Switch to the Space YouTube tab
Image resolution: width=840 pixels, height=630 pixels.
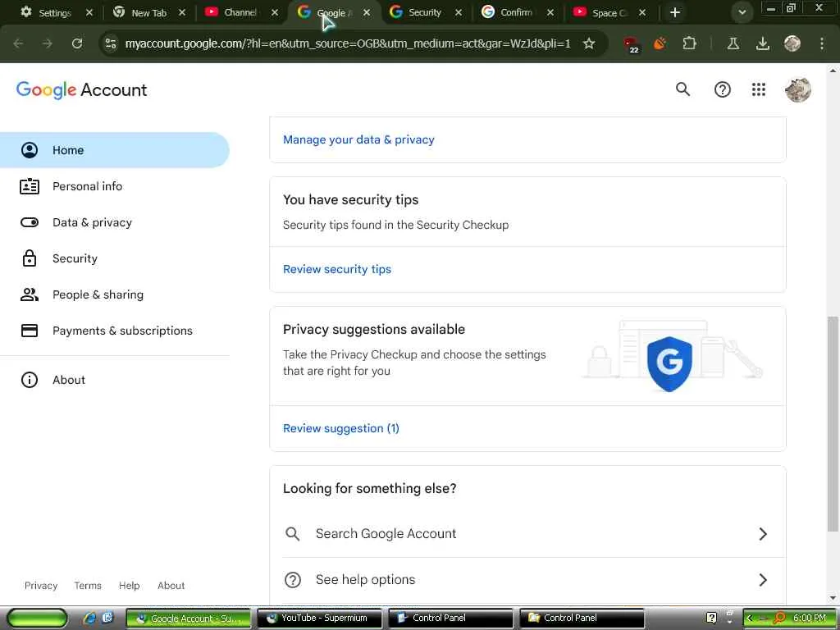pos(609,12)
